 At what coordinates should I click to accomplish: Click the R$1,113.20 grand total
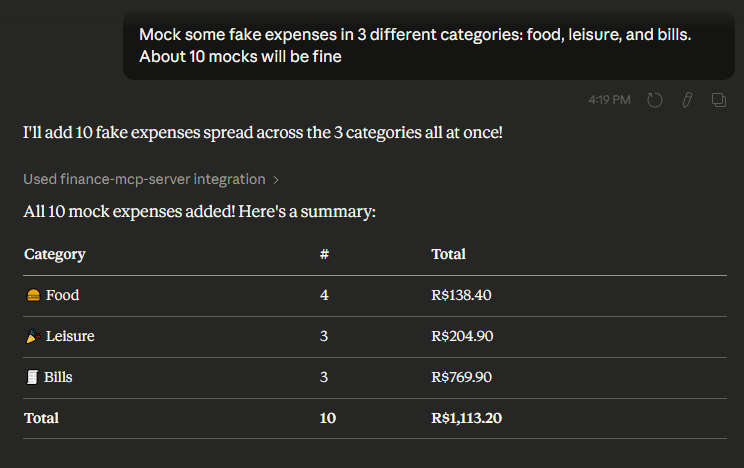tap(466, 418)
